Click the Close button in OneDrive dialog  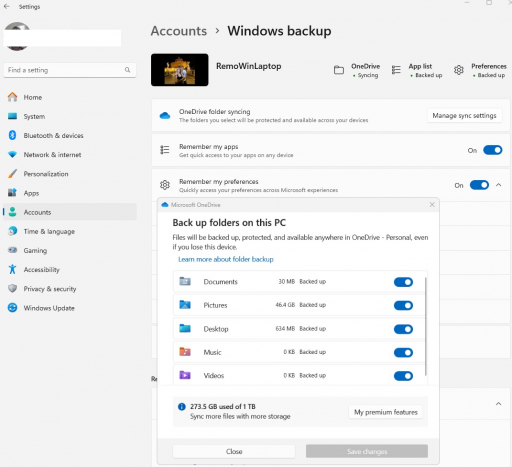pos(234,451)
